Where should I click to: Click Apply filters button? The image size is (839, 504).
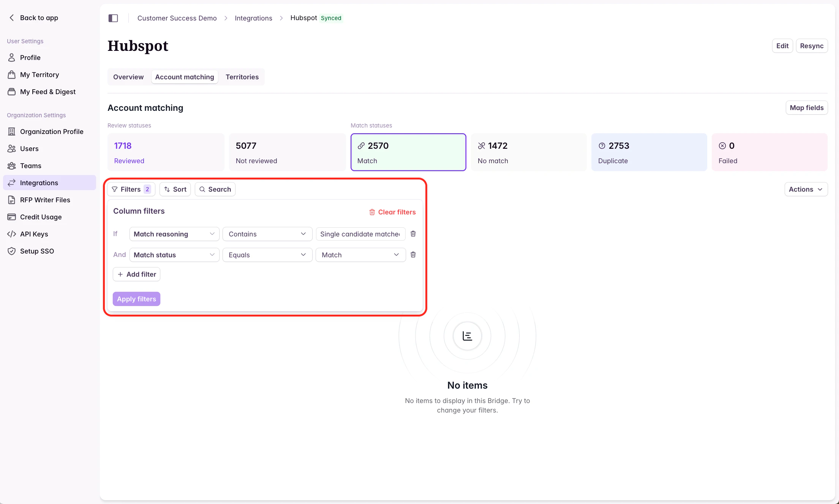(136, 299)
